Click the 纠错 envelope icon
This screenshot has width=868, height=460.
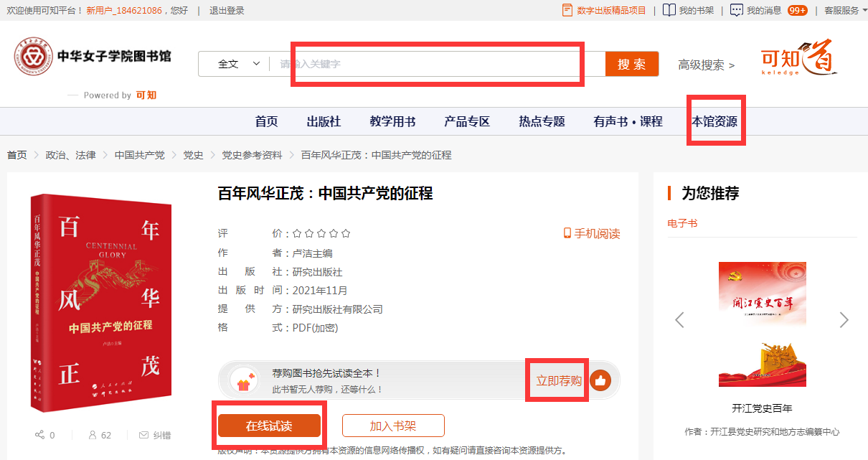pos(143,435)
